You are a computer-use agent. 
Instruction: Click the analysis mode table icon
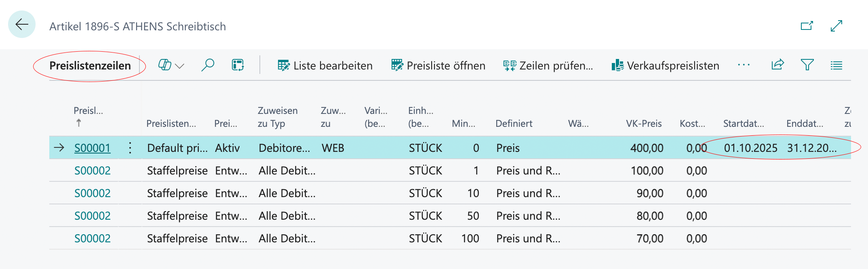click(x=238, y=65)
